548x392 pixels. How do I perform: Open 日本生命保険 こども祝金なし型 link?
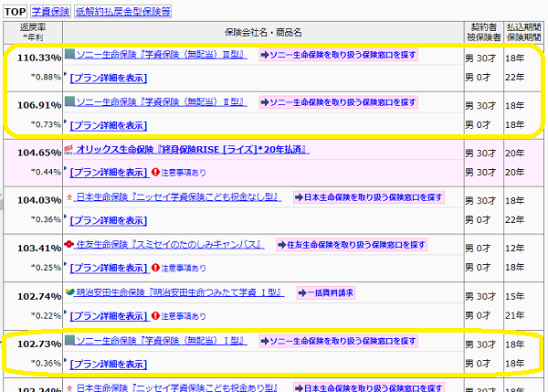click(179, 197)
